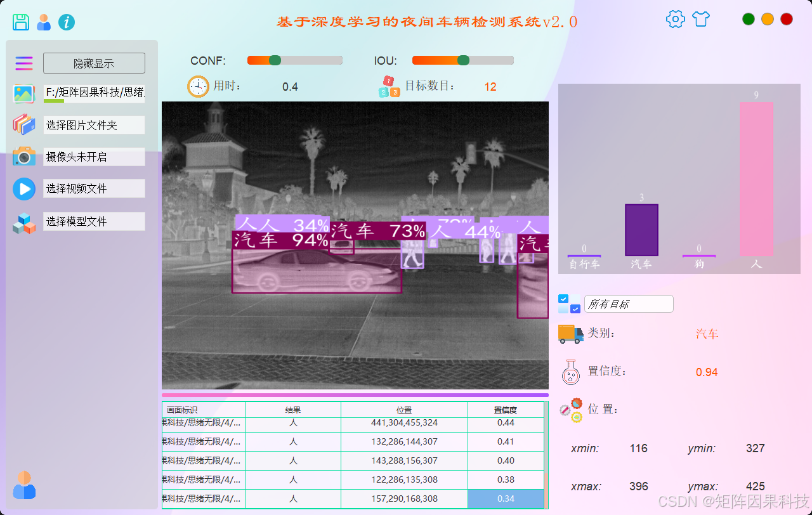
Task: Click the ymax value 425
Action: pos(755,486)
